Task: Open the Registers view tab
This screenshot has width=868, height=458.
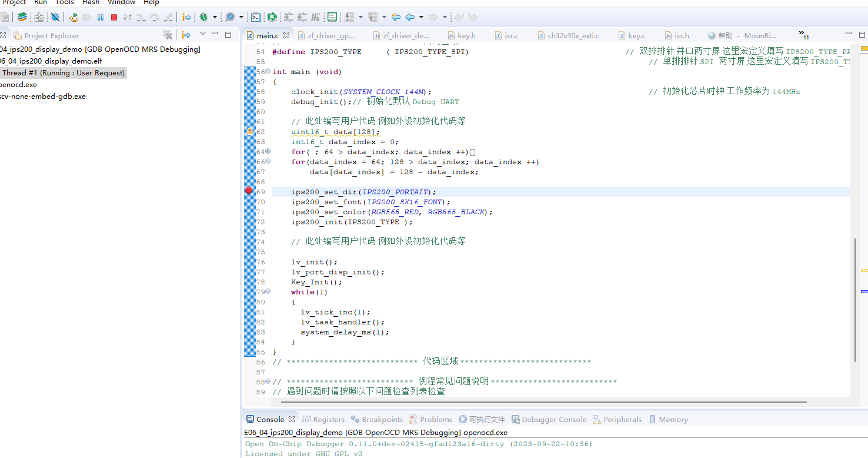Action: [x=323, y=419]
